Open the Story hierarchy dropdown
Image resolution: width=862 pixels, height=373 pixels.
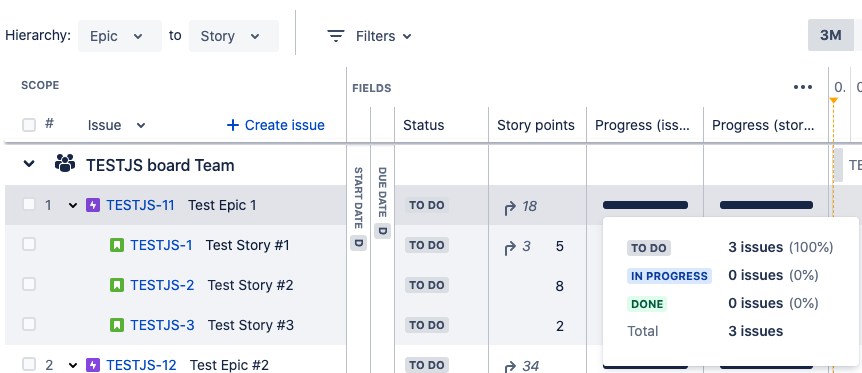234,36
